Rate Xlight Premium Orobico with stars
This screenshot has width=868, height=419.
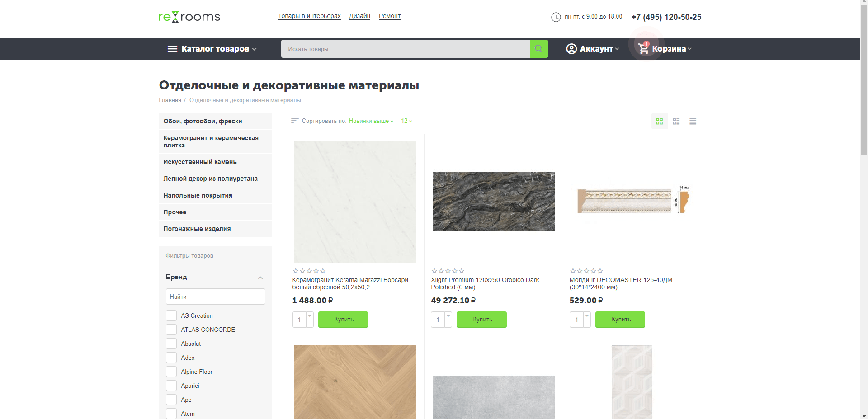pyautogui.click(x=448, y=271)
